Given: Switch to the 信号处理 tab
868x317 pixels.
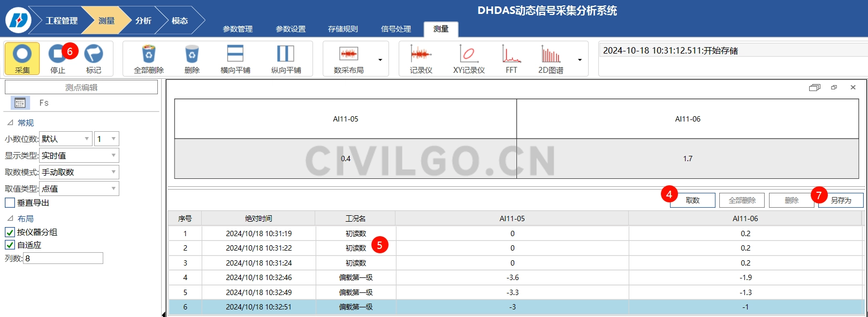Looking at the screenshot, I should pyautogui.click(x=396, y=29).
